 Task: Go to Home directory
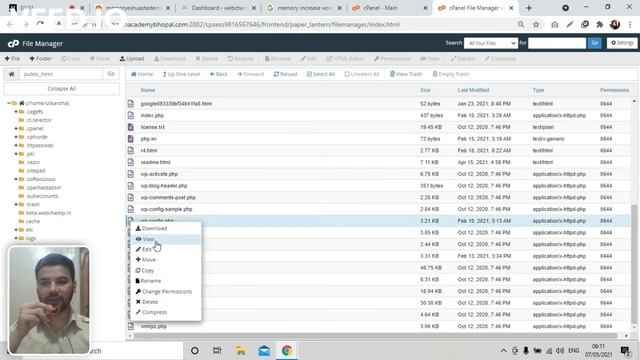click(142, 74)
